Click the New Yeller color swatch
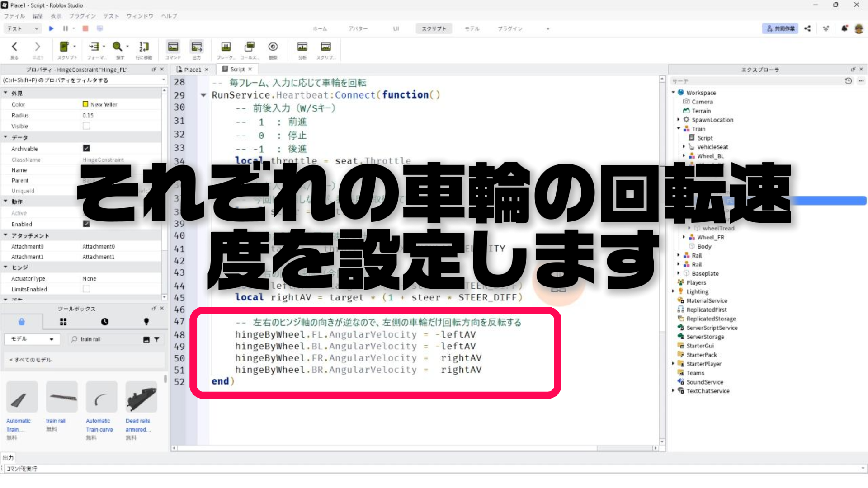868x488 pixels. click(x=85, y=104)
